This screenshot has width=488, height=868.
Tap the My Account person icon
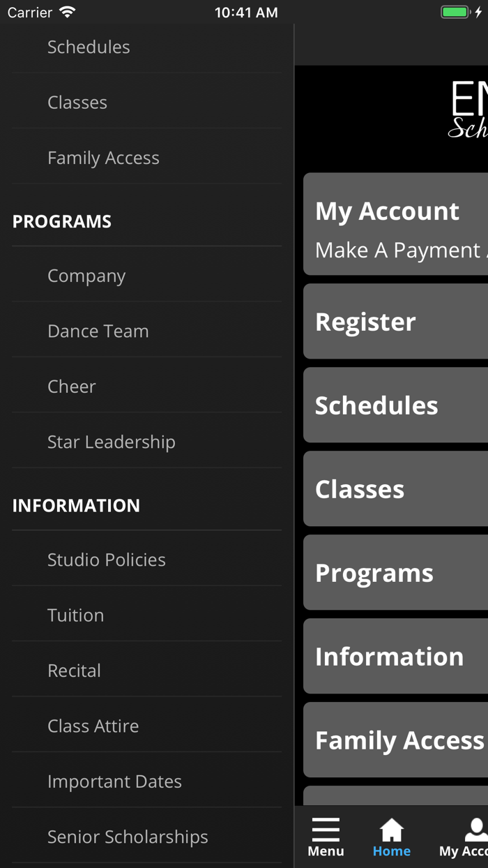point(474,830)
